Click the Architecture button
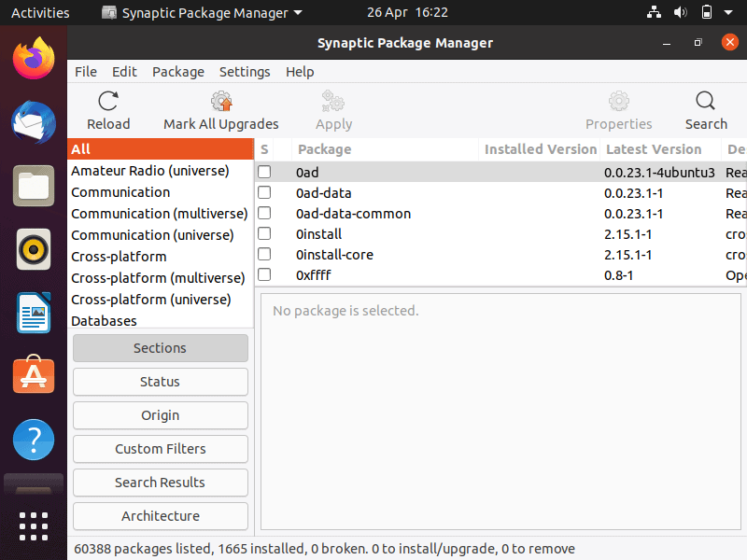Viewport: 747px width, 560px height. pos(160,516)
